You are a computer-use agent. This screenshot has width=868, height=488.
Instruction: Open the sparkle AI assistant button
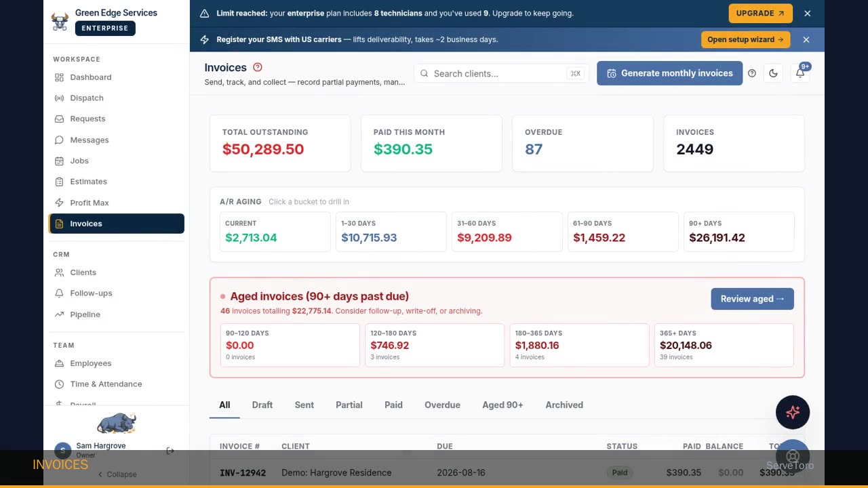(793, 412)
